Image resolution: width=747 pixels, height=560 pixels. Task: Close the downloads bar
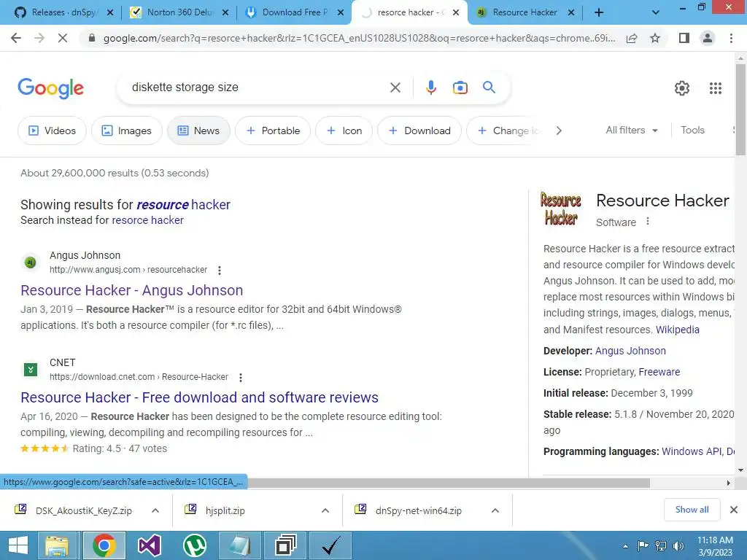click(x=734, y=510)
